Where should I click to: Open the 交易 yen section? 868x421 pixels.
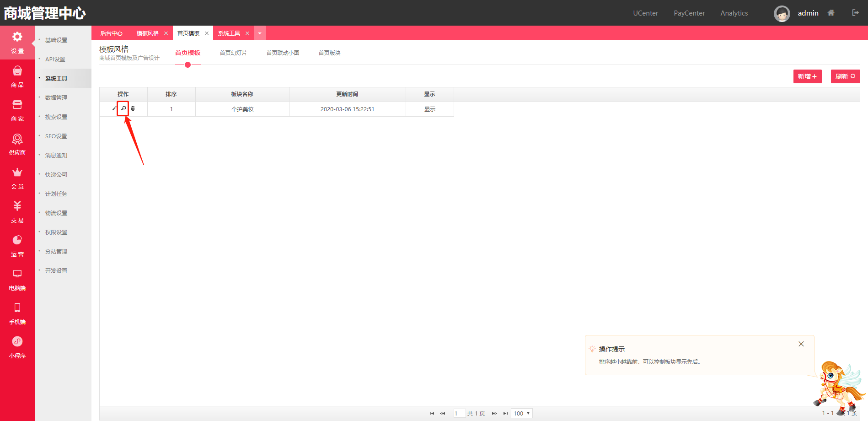pos(17,206)
